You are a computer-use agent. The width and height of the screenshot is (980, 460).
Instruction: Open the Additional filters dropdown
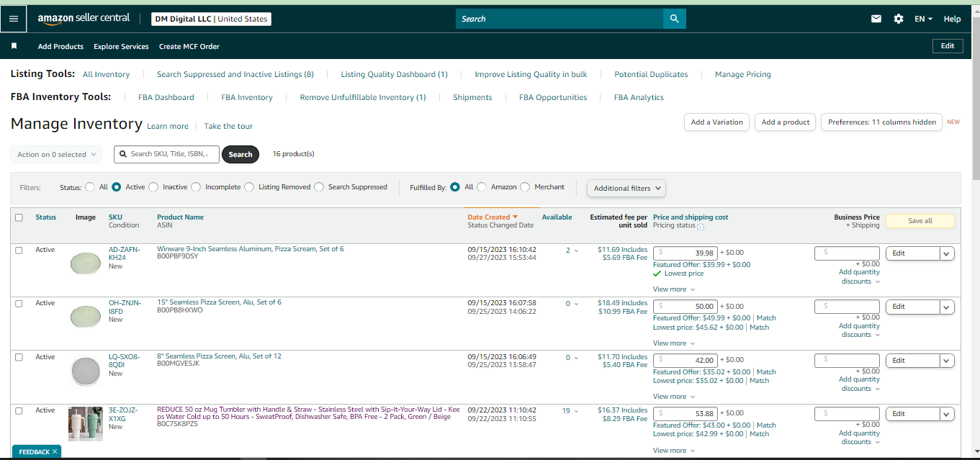coord(626,188)
